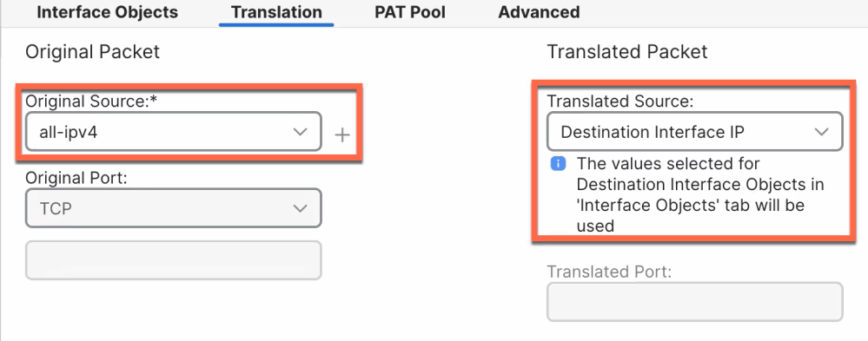
Task: Add a new Original Source object with plus icon
Action: [x=342, y=134]
